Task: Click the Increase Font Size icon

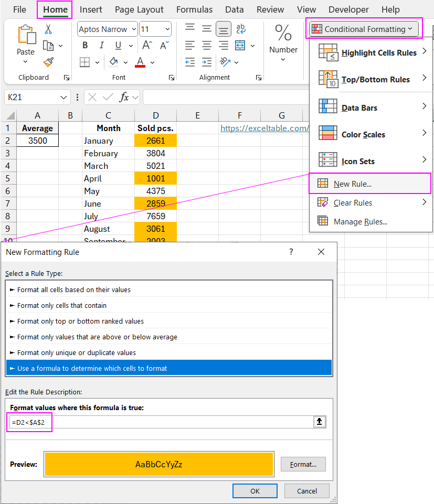Action: click(147, 46)
